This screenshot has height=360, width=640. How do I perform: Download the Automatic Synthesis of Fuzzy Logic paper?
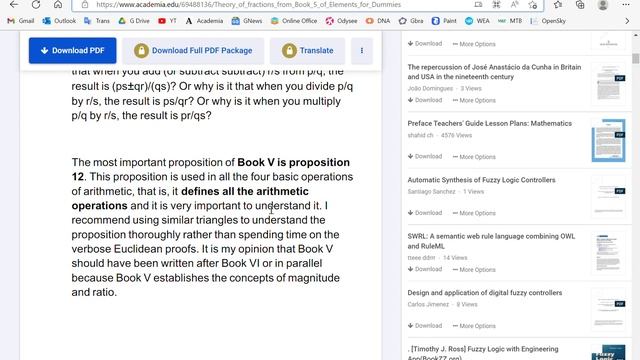(425, 213)
